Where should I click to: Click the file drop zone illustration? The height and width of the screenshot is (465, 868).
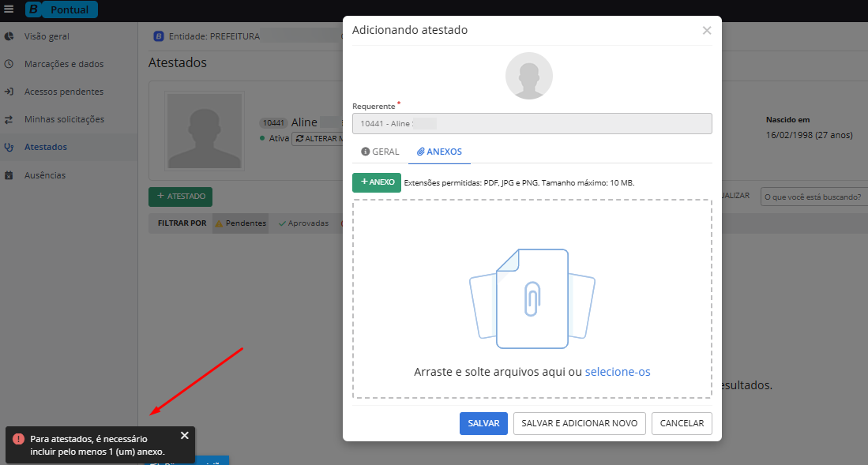pos(532,299)
